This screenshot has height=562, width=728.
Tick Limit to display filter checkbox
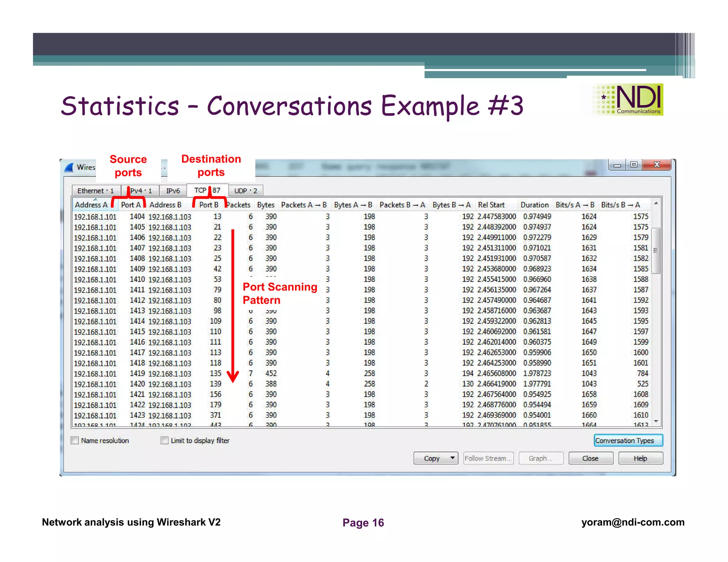pyautogui.click(x=164, y=441)
